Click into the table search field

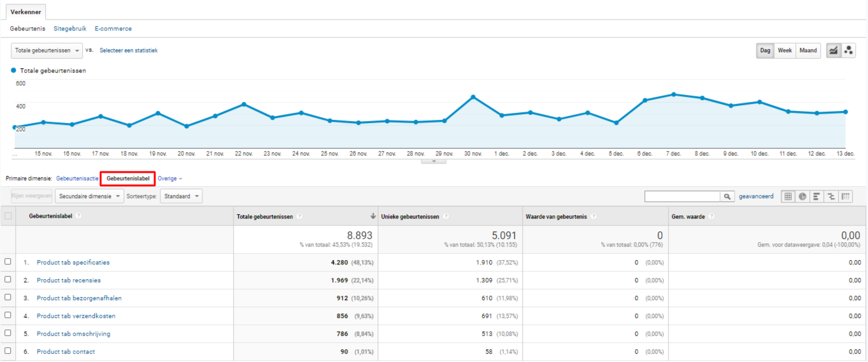point(682,197)
